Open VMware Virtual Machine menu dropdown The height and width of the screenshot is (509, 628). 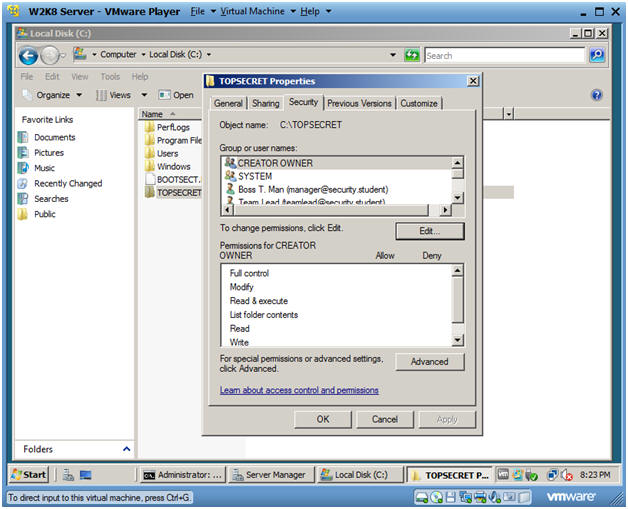(x=258, y=11)
